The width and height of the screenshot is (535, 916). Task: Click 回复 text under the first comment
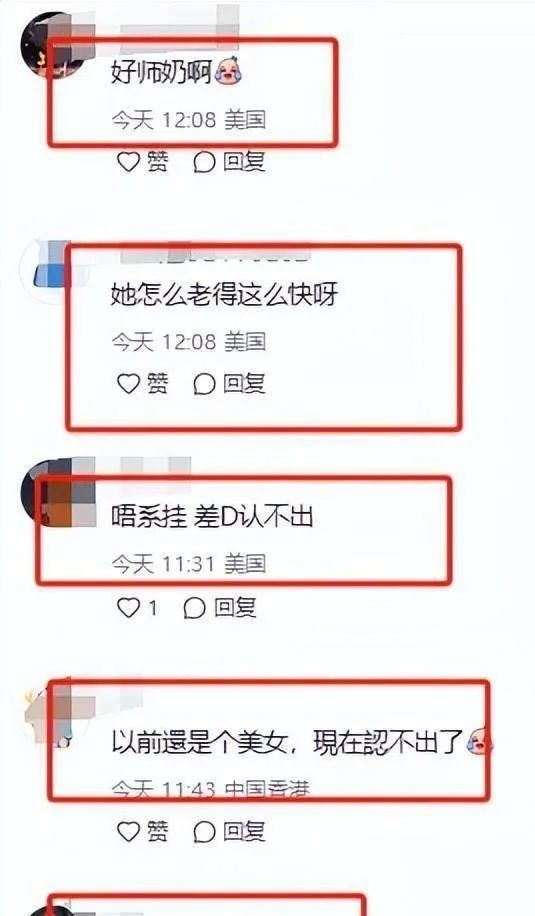coord(244,162)
